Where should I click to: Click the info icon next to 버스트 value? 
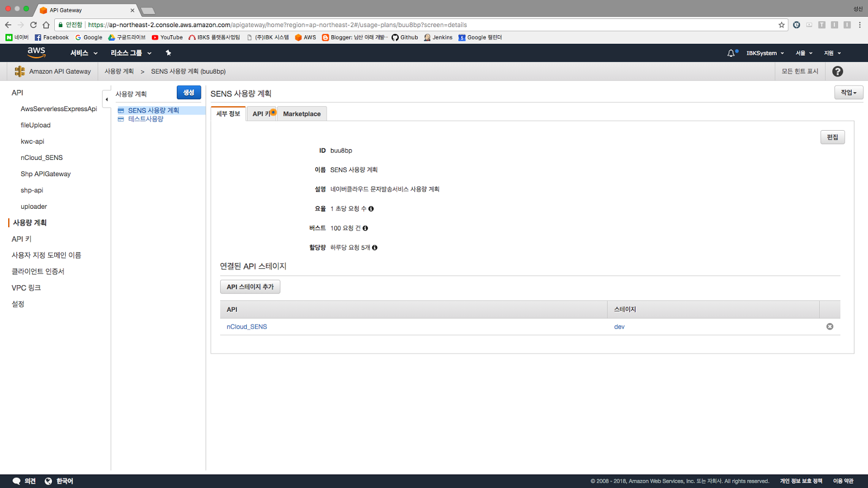point(365,228)
